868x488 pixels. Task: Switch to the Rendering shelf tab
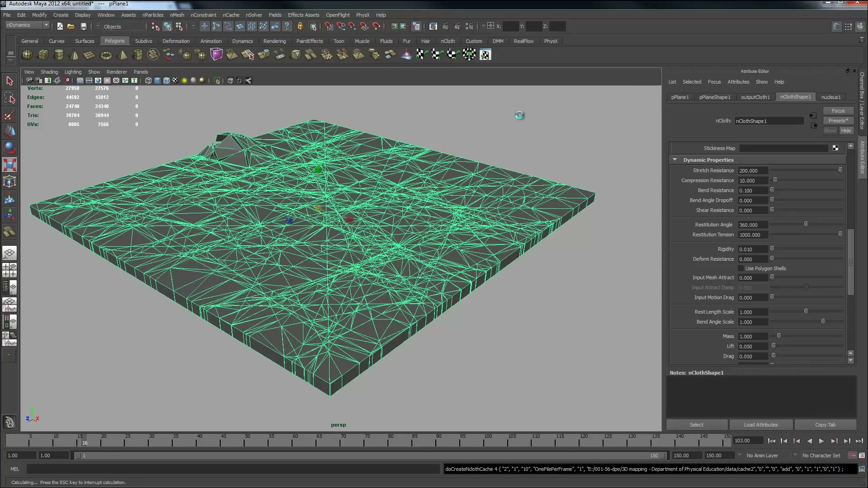[274, 41]
